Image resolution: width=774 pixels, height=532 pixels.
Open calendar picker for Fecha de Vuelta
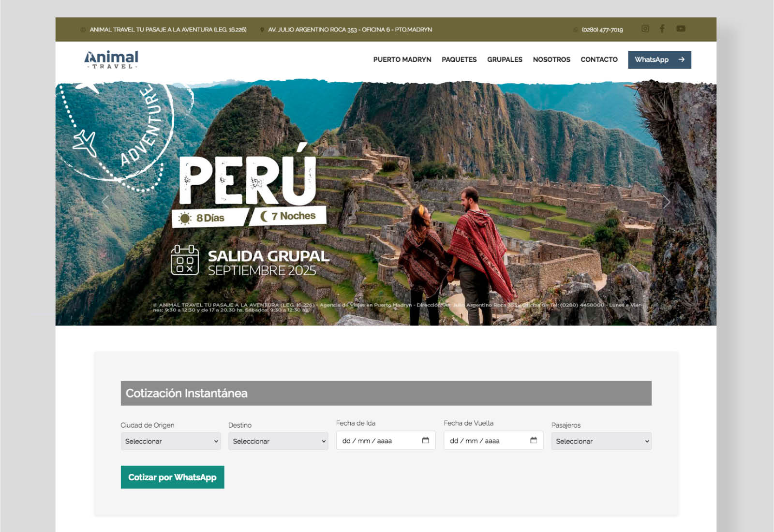534,440
